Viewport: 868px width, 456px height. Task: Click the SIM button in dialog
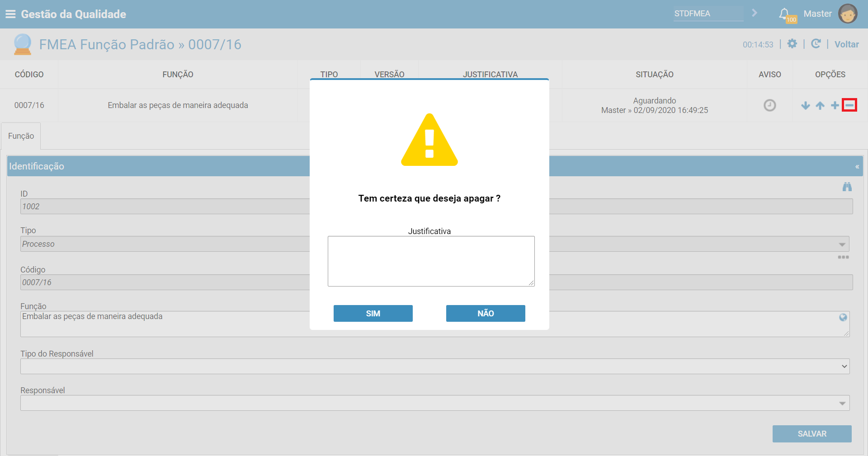coord(373,314)
